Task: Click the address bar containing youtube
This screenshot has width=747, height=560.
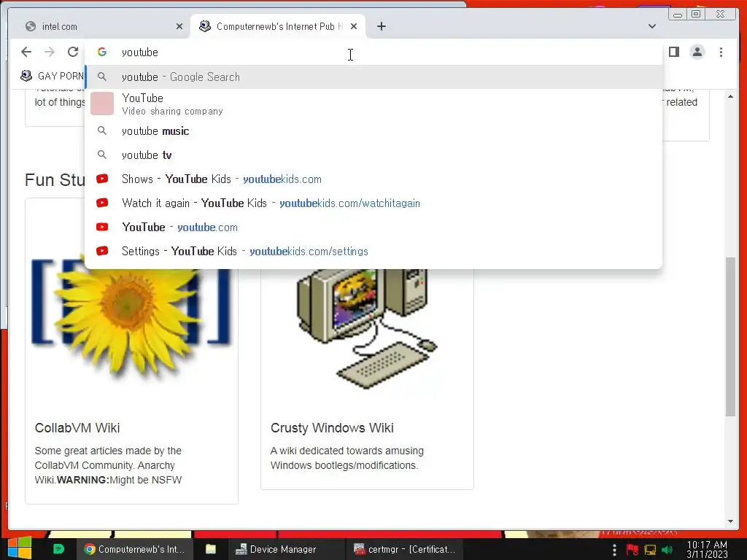Action: [374, 52]
